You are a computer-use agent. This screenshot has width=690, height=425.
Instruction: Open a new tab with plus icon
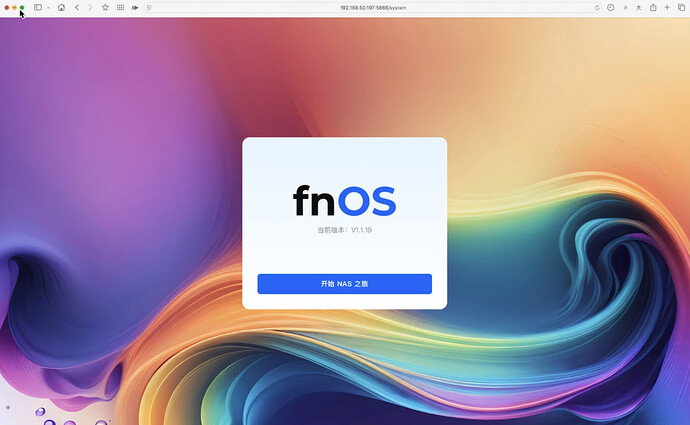coord(667,7)
